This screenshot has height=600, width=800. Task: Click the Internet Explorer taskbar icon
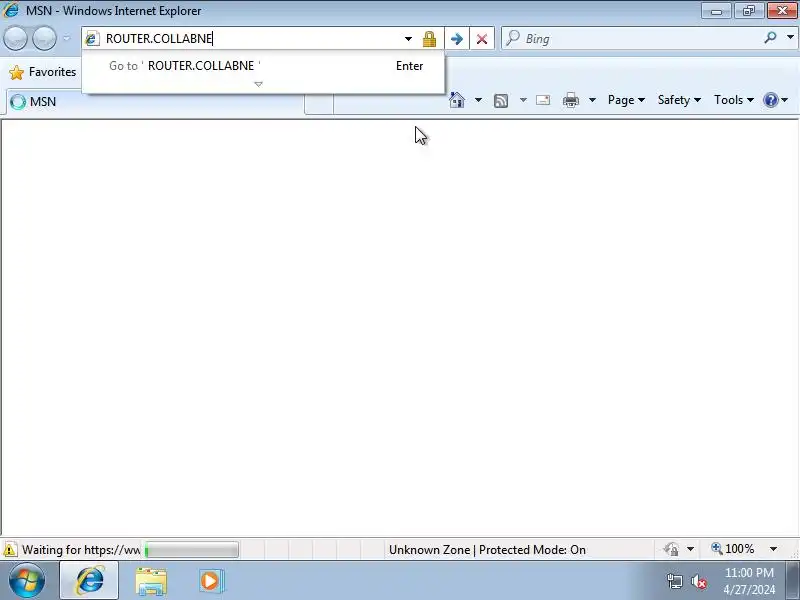tap(89, 581)
